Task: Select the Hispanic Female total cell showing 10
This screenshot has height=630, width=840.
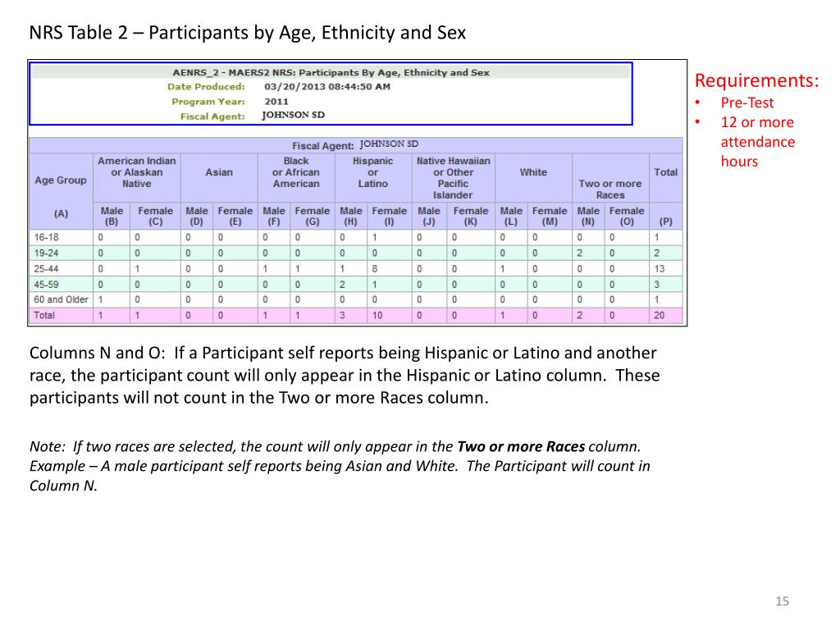Action: (377, 316)
